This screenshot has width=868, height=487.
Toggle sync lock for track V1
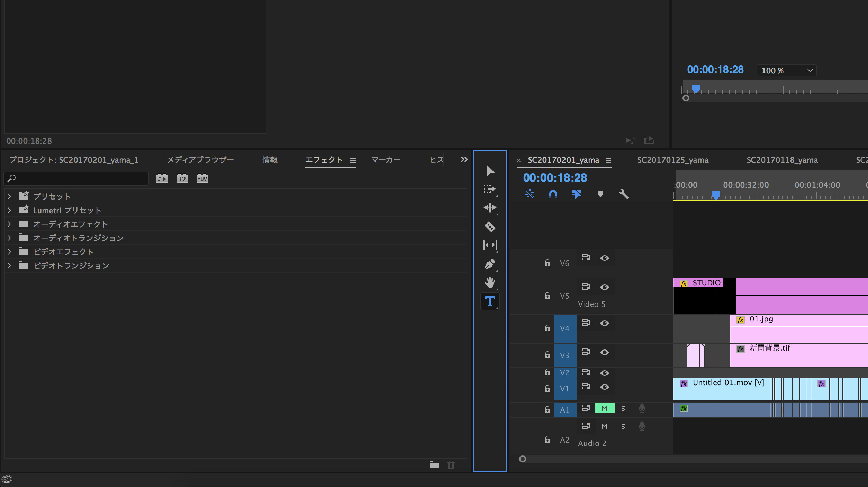pos(586,386)
